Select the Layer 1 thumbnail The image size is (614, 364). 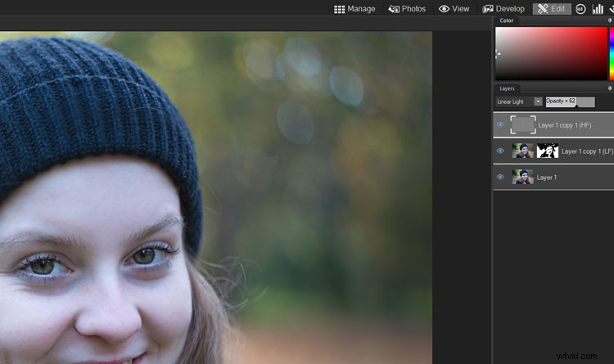coord(522,177)
